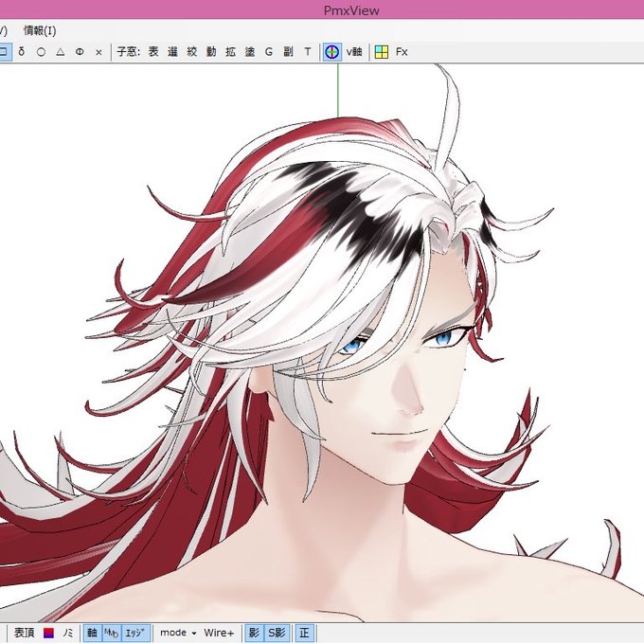Select the triangle (△) face icon
This screenshot has height=644, width=644.
point(61,52)
